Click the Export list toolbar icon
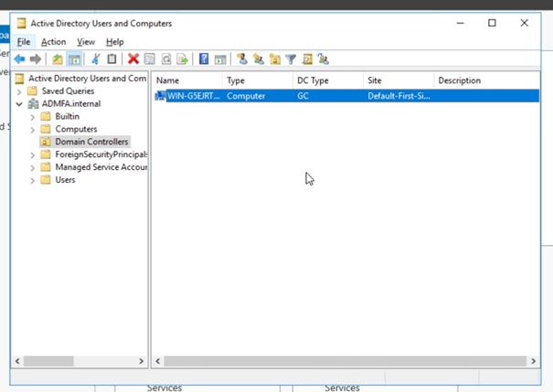This screenshot has height=392, width=553. coord(182,59)
